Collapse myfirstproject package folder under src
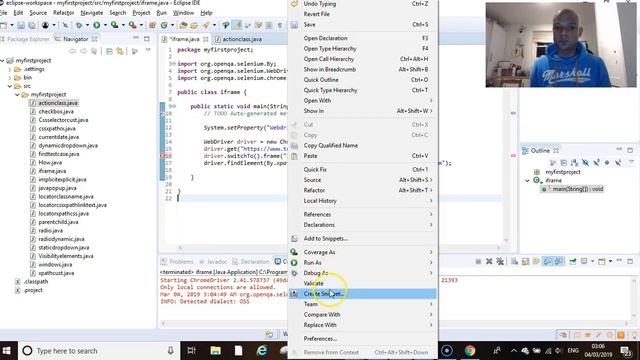The width and height of the screenshot is (640, 360). tap(18, 95)
